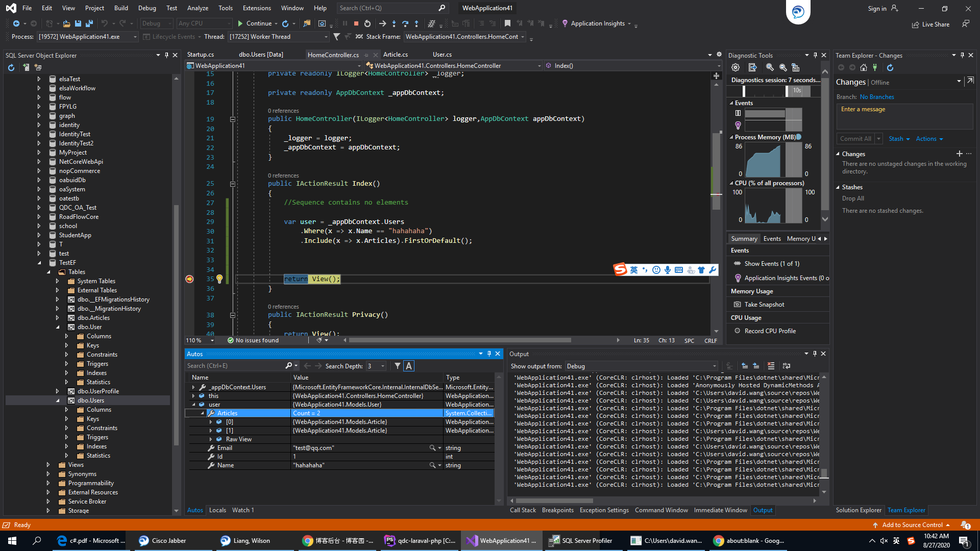The height and width of the screenshot is (551, 980).
Task: Click the Restart debugging icon
Action: [x=367, y=23]
